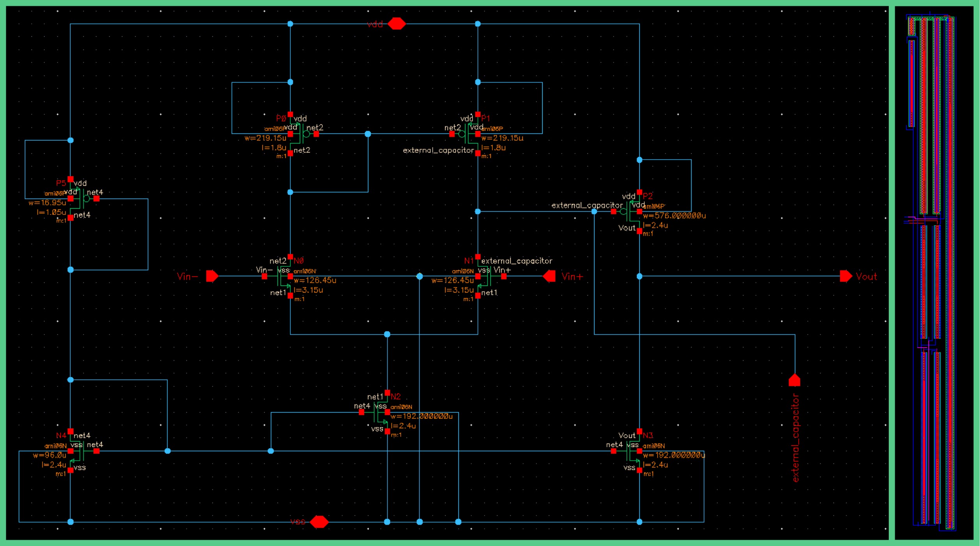The image size is (980, 546).
Task: Click the w=126.45u parameter of N0
Action: pos(315,280)
